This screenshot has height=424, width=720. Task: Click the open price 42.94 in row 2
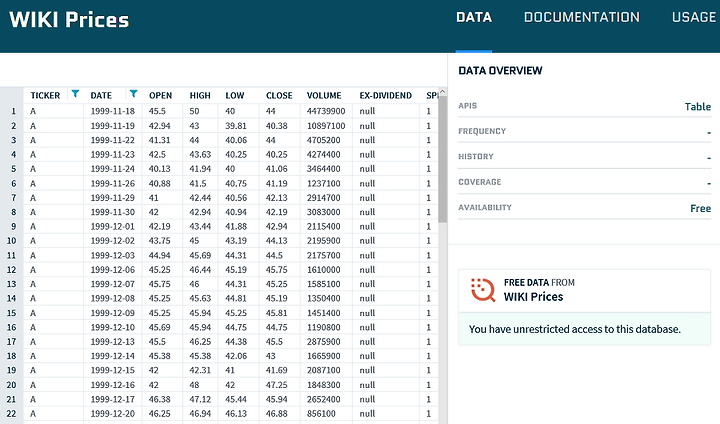(x=159, y=126)
